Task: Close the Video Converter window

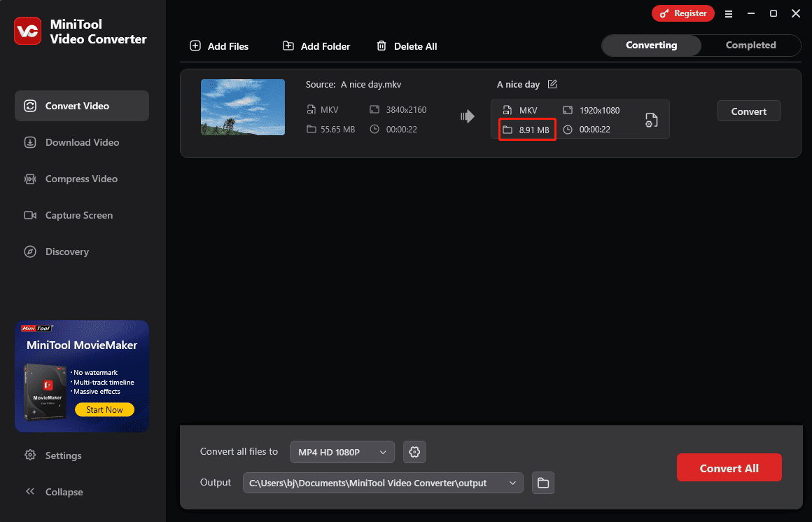Action: pos(796,13)
